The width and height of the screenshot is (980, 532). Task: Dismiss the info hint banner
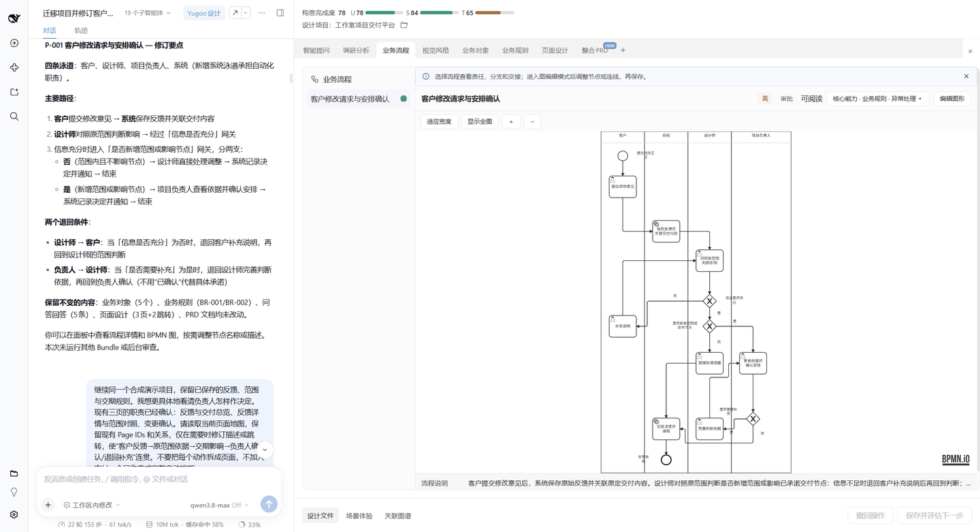[x=966, y=76]
